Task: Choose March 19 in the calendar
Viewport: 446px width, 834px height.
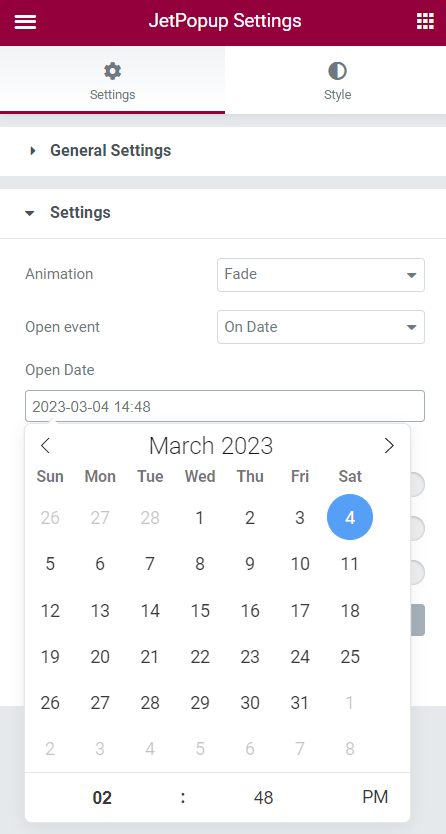Action: (x=50, y=657)
